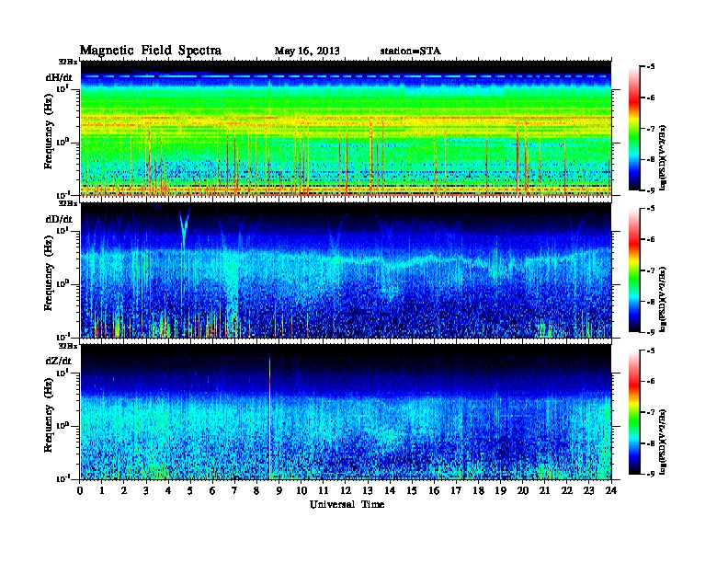This screenshot has width=728, height=563.
Task: Click hour tick label 19 on time axis
Action: [500, 490]
